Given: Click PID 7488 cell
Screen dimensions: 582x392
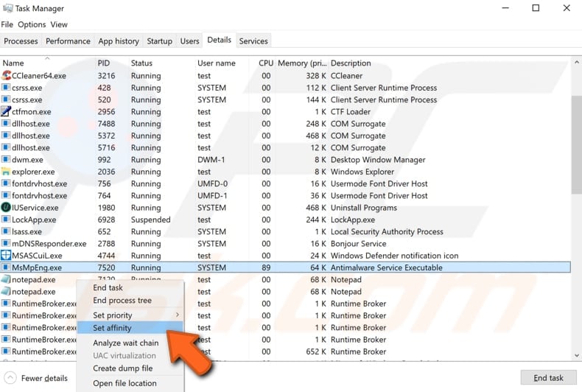Looking at the screenshot, I should (106, 124).
